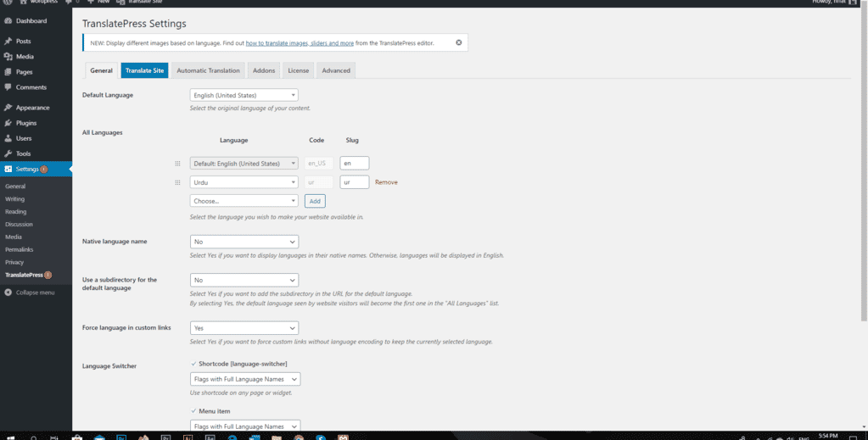Switch to the Advanced tab
This screenshot has height=440, width=868.
[x=336, y=70]
